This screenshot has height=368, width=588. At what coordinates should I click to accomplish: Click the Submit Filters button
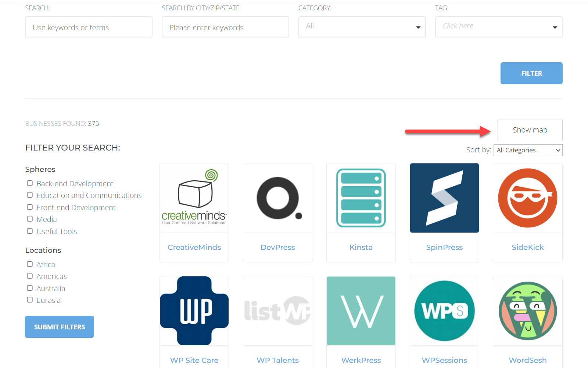pyautogui.click(x=60, y=327)
